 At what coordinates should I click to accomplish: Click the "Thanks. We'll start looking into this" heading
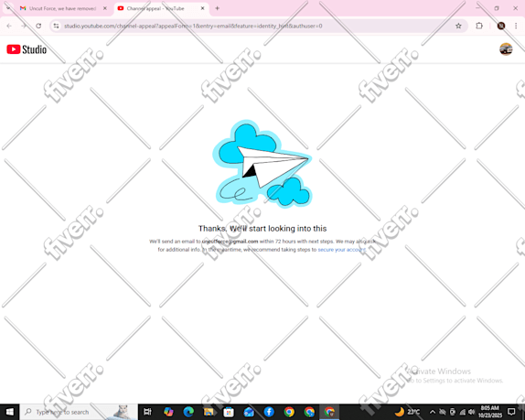[262, 229]
